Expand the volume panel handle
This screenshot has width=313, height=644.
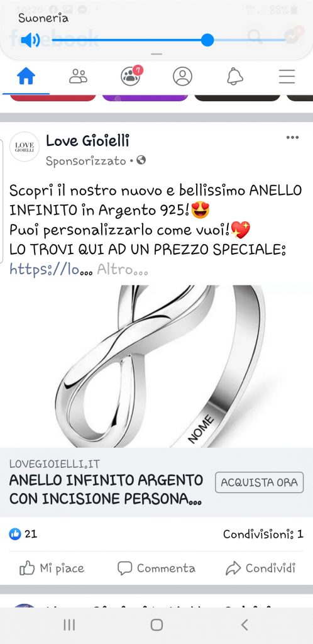(156, 54)
